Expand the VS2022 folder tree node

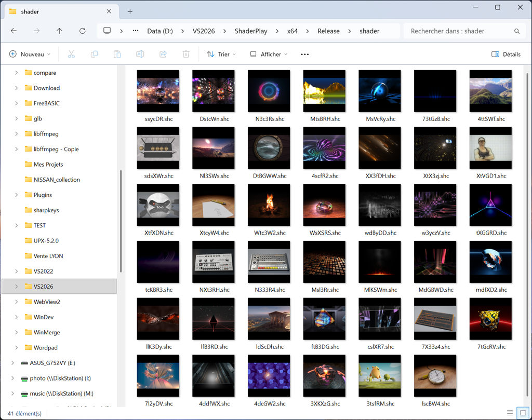point(16,271)
